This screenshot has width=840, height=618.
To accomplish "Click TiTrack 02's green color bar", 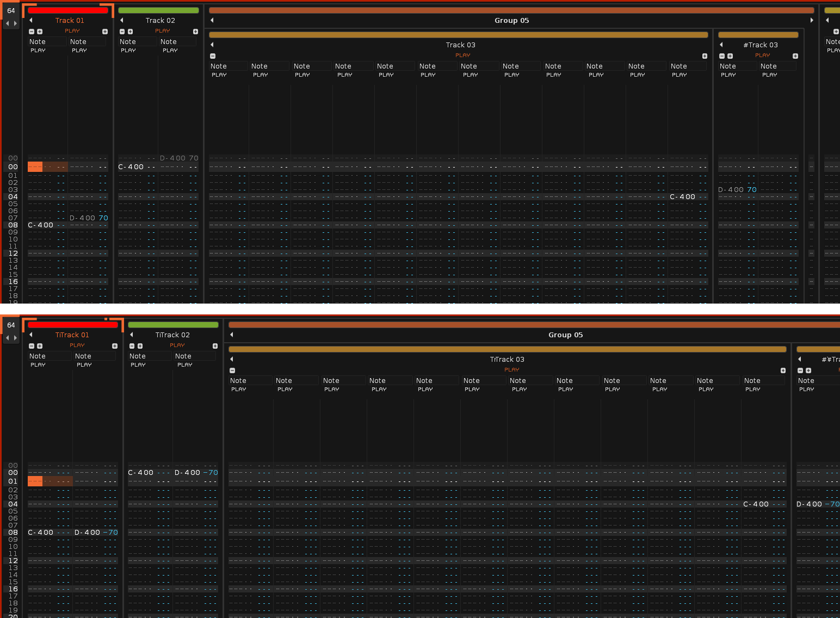I will click(x=173, y=325).
